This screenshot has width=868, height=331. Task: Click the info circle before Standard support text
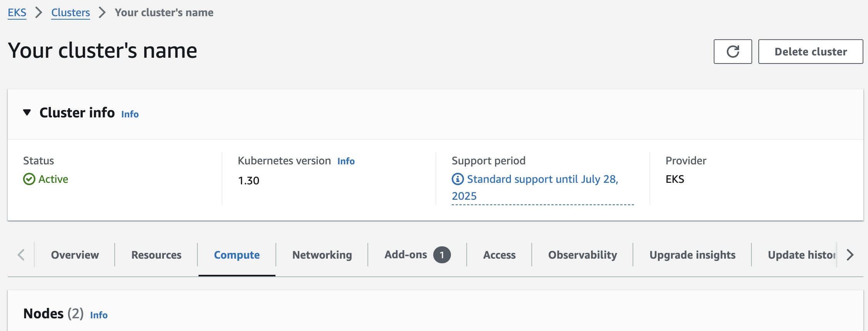click(457, 179)
